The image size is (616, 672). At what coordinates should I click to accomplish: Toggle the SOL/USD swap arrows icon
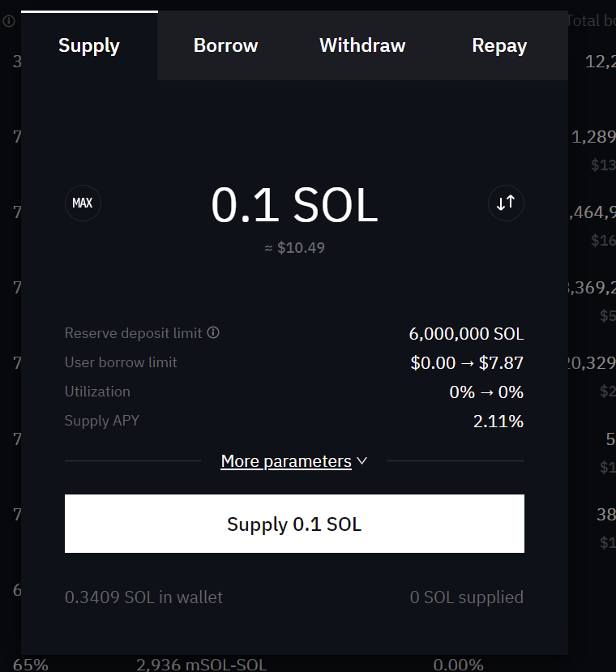tap(506, 203)
